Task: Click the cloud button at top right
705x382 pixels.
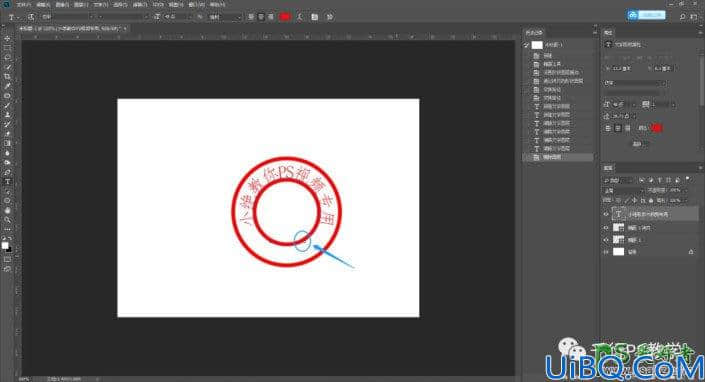Action: 646,15
